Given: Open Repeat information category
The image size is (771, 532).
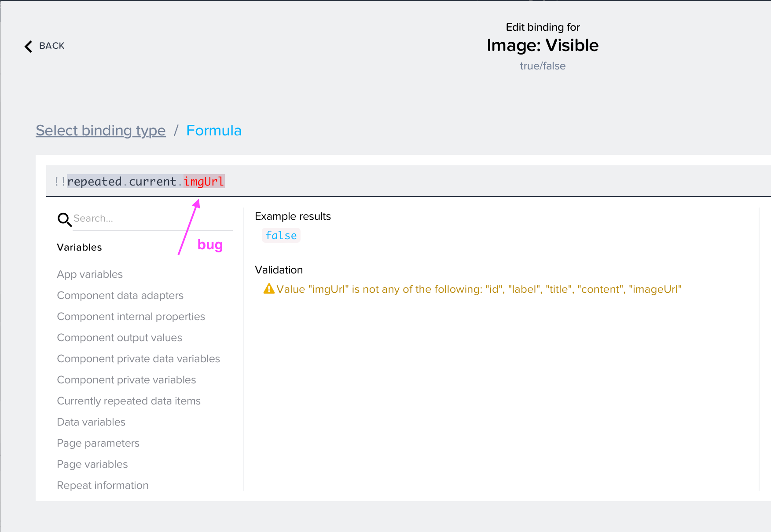Looking at the screenshot, I should [x=103, y=485].
